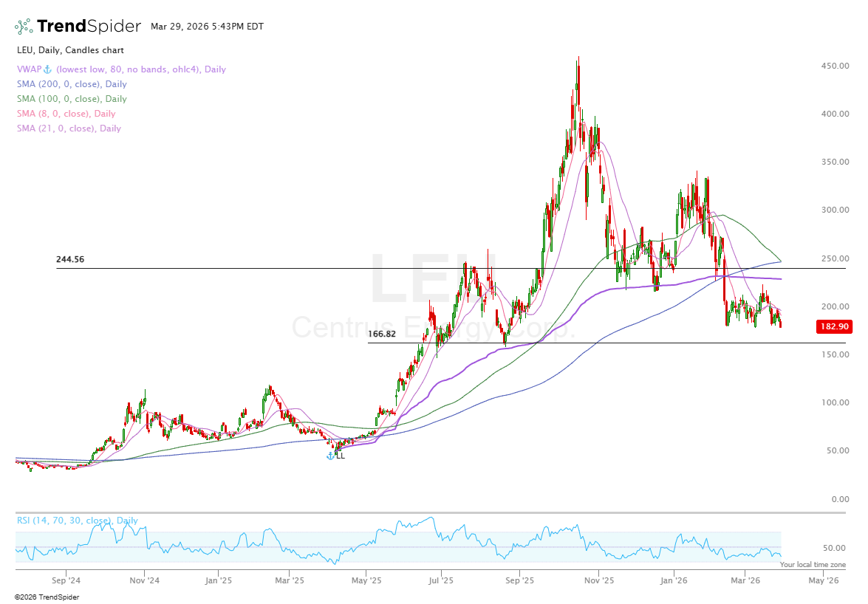
Task: Click the LEU, Daily, Candles chart title
Action: [x=70, y=50]
